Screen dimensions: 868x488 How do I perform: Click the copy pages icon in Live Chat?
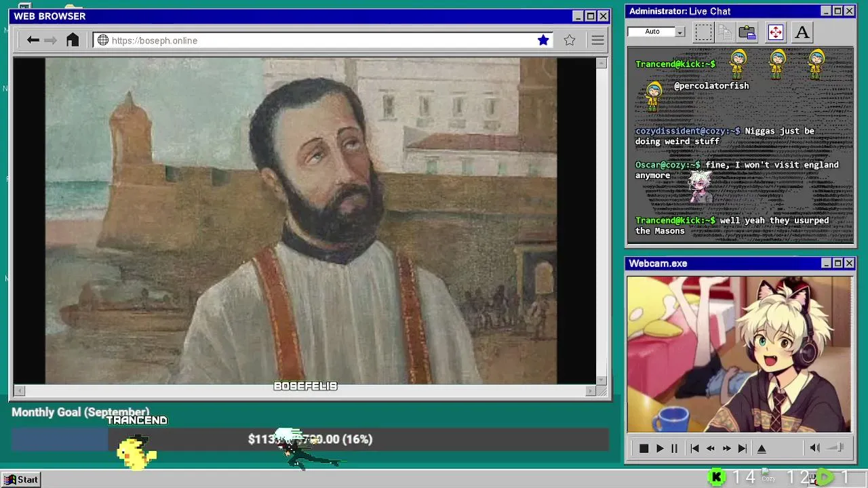pyautogui.click(x=725, y=32)
